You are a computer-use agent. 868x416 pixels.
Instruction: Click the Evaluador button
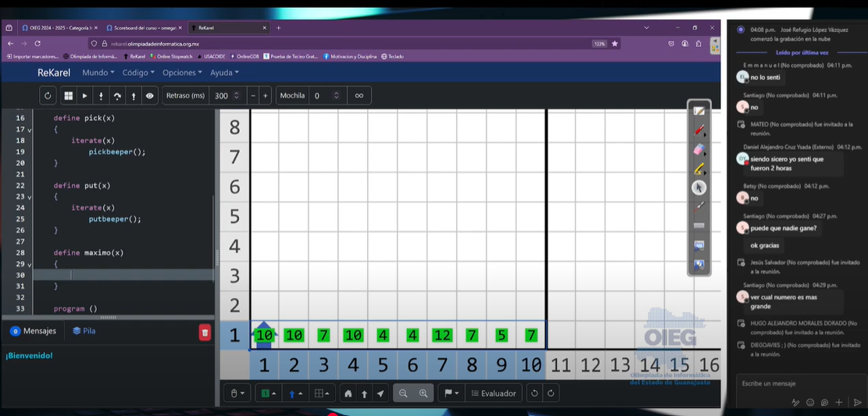pos(492,394)
